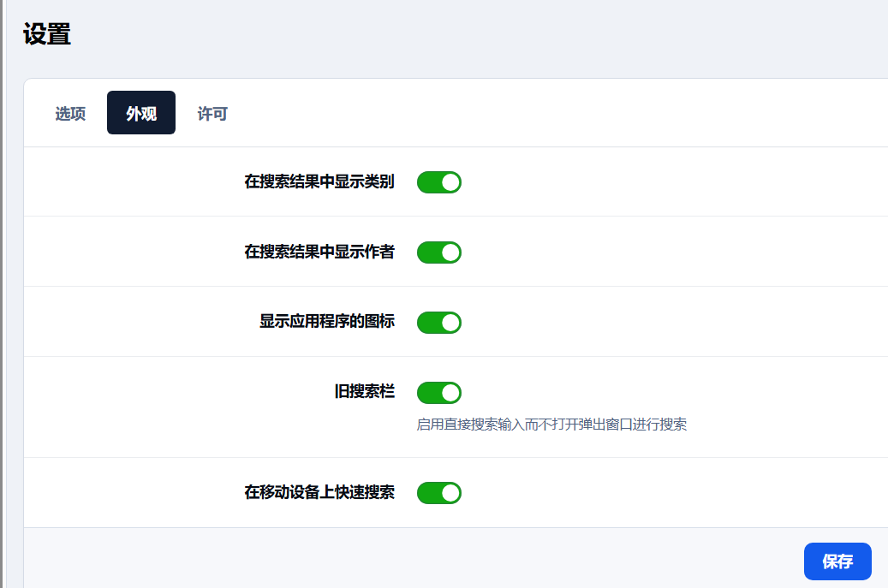
Task: Switch off the 旧搜索栏 toggle
Action: tap(438, 393)
